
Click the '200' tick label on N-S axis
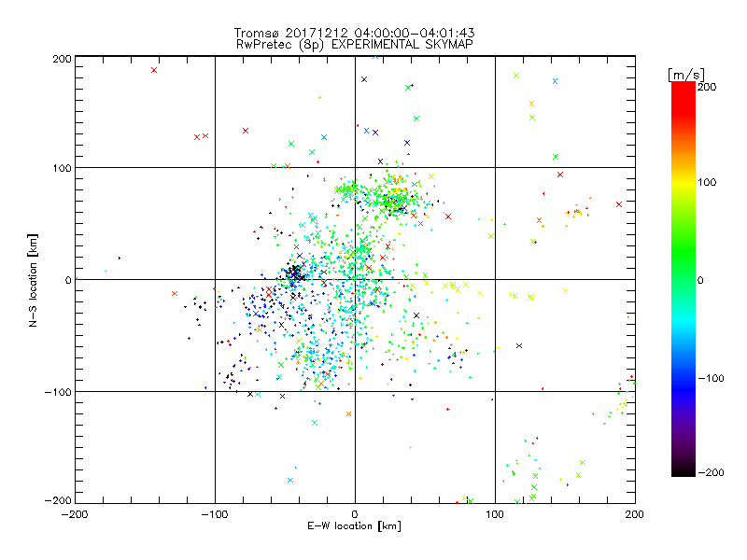(62, 59)
